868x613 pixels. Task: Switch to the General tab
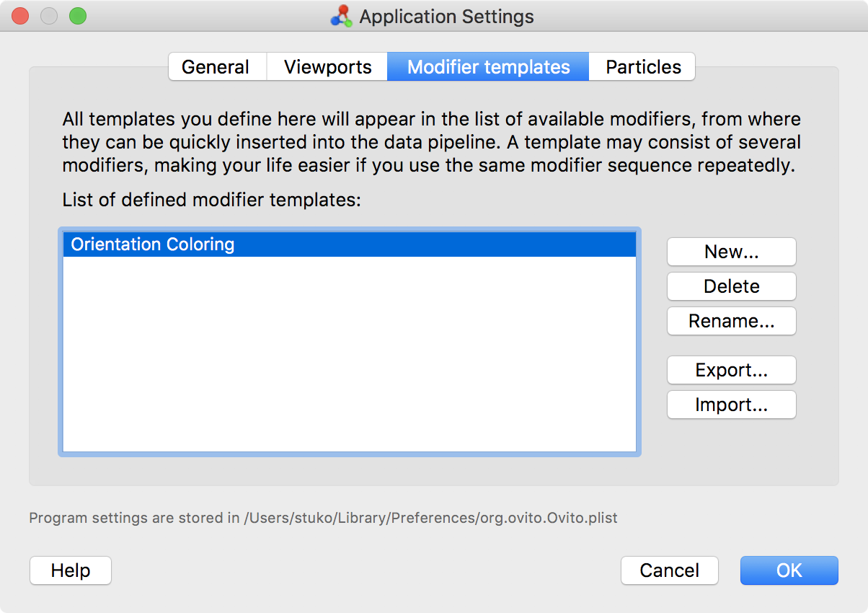[216, 67]
